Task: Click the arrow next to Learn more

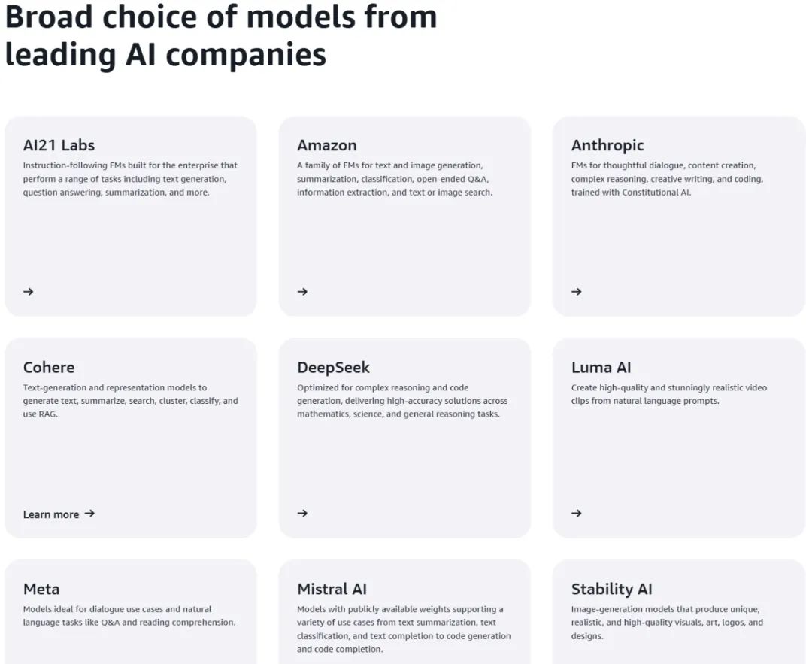Action: (x=89, y=514)
